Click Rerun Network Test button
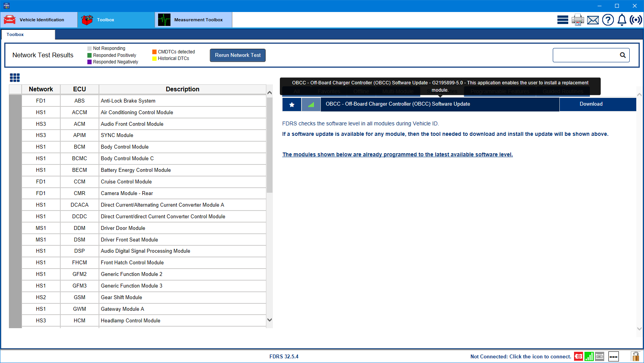This screenshot has height=363, width=644. 238,55
